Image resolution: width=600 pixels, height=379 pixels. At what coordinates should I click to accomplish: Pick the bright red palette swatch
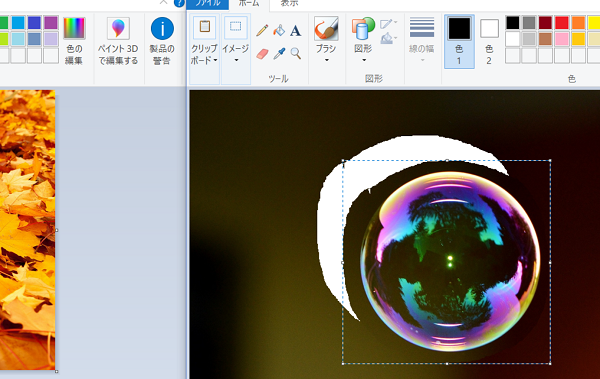(x=562, y=23)
